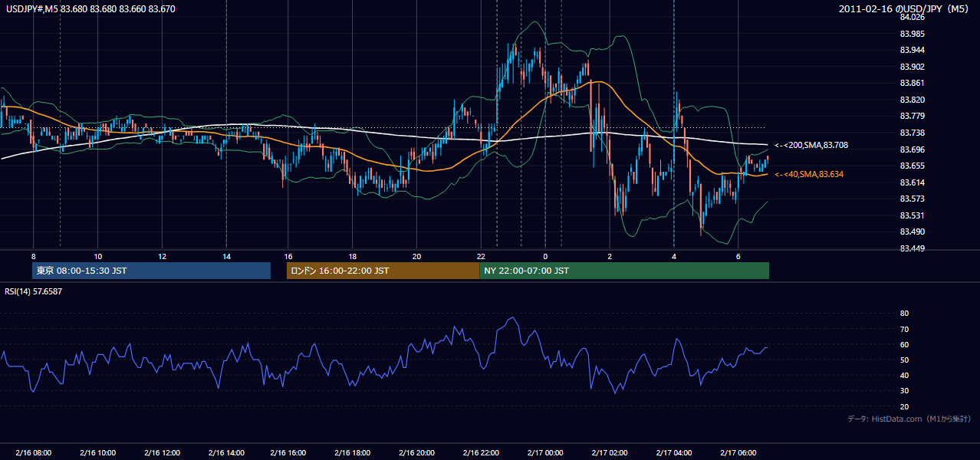Click price axis value 83.779
The width and height of the screenshot is (980, 460).
pos(912,116)
